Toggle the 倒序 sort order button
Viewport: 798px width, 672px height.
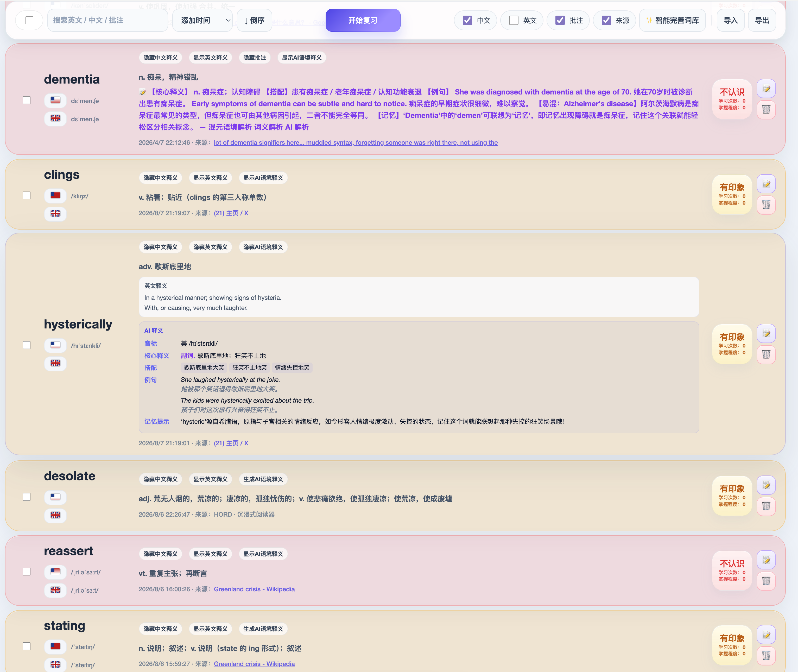[x=255, y=20]
